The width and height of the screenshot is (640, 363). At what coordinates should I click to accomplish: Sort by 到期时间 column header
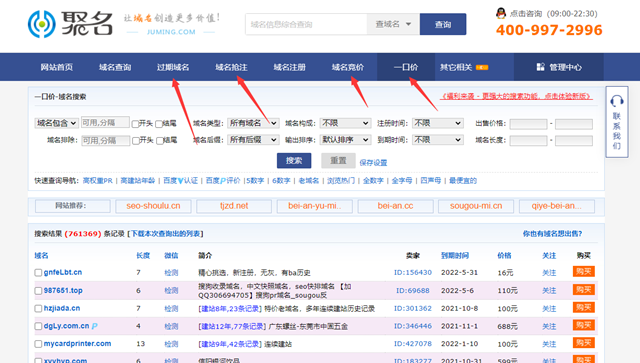pyautogui.click(x=455, y=256)
